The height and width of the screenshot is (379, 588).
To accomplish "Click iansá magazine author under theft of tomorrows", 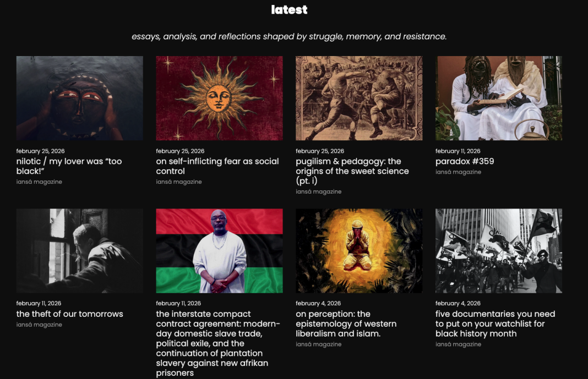I will (39, 325).
